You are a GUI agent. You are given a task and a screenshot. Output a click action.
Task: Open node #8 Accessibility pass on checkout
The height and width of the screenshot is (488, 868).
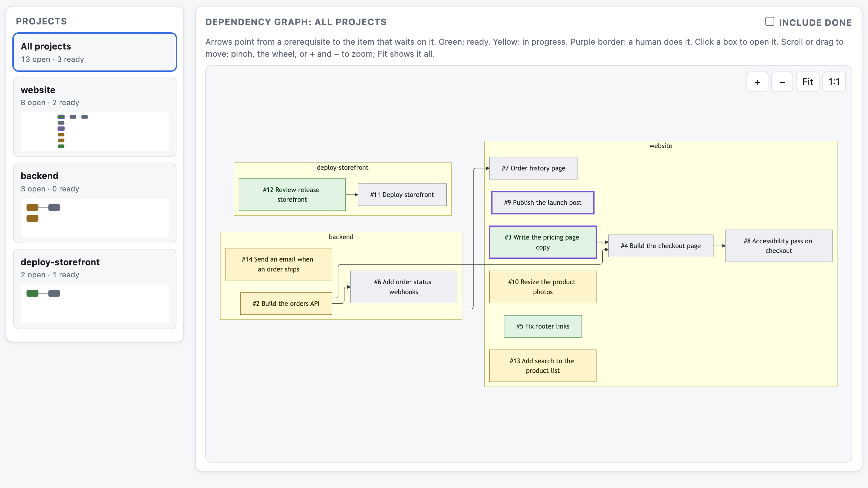779,246
